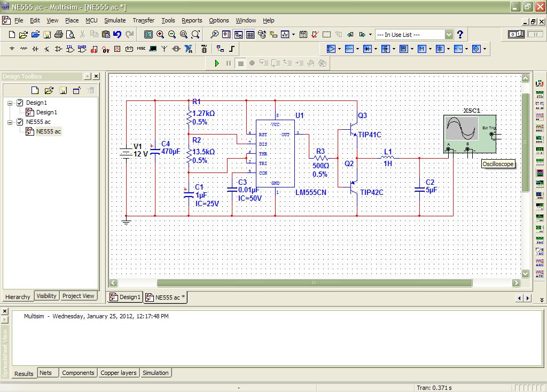The image size is (547, 392).
Task: Collapse the NE555 ac tree node
Action: [10, 122]
